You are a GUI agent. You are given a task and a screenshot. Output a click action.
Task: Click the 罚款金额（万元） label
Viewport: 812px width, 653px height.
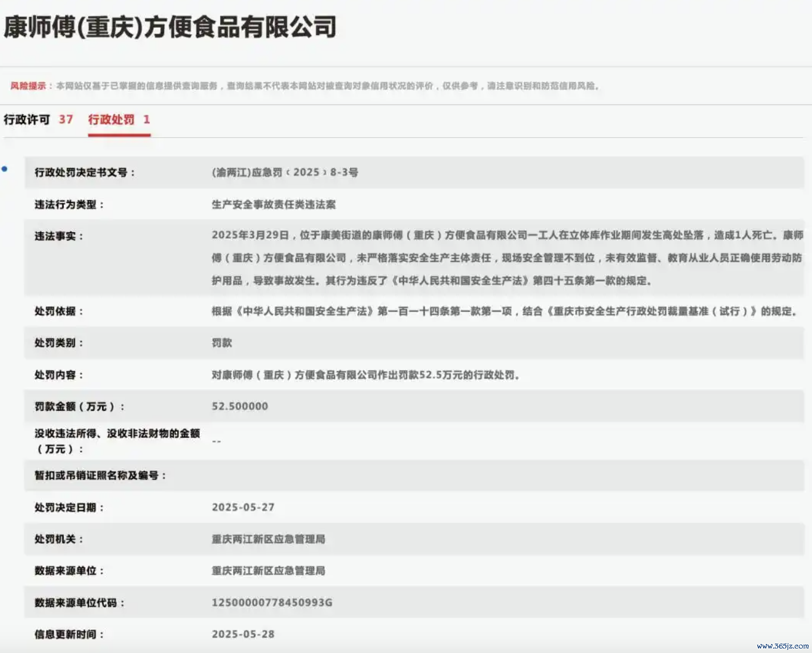click(80, 407)
